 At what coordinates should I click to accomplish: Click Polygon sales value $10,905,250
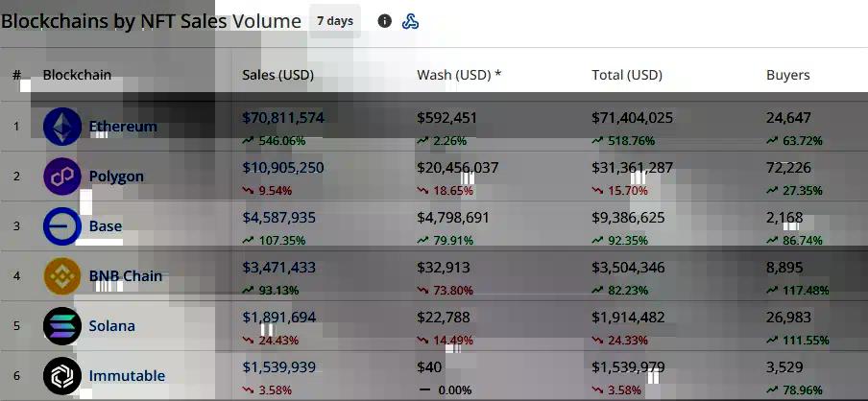[283, 168]
